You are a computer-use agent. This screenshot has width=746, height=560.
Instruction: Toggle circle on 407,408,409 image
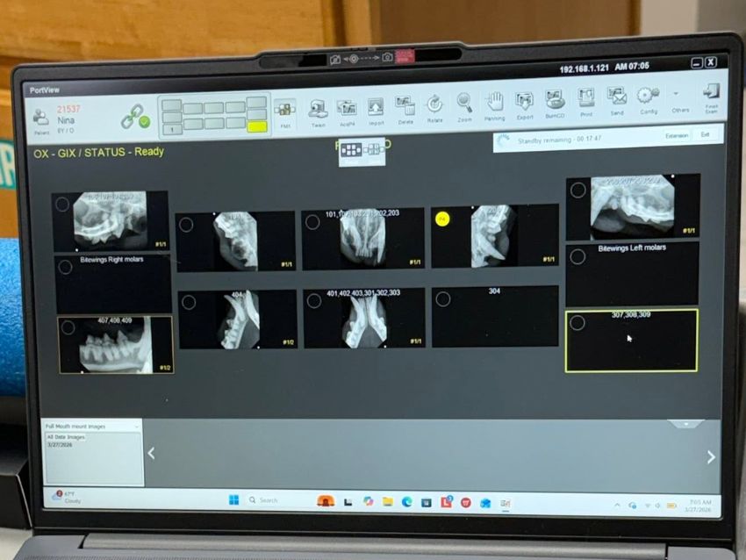coord(68,327)
